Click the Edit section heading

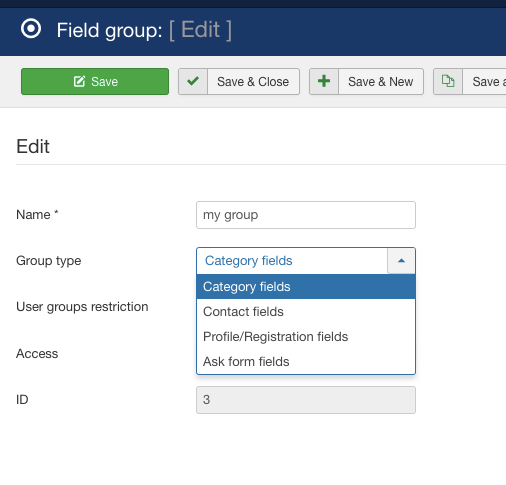(x=33, y=146)
